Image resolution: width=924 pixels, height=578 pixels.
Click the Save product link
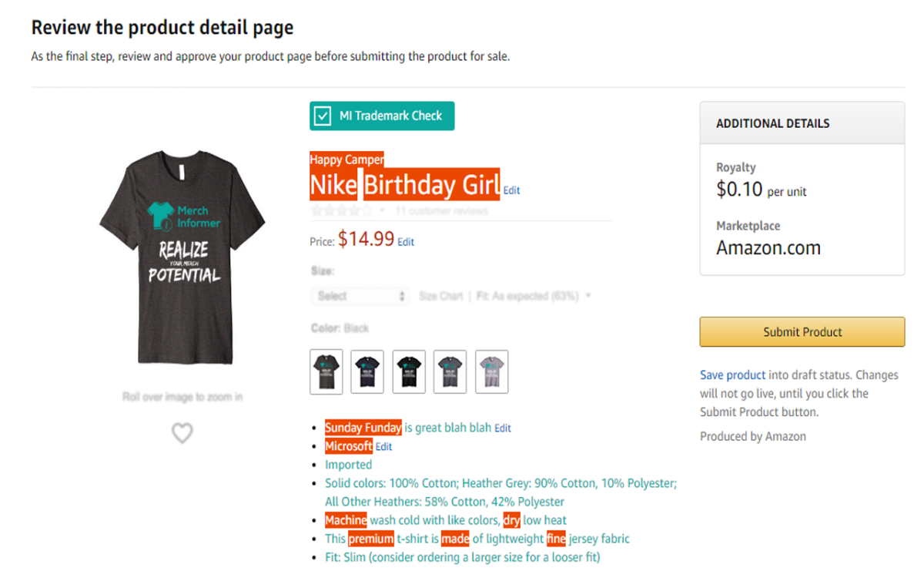(732, 375)
